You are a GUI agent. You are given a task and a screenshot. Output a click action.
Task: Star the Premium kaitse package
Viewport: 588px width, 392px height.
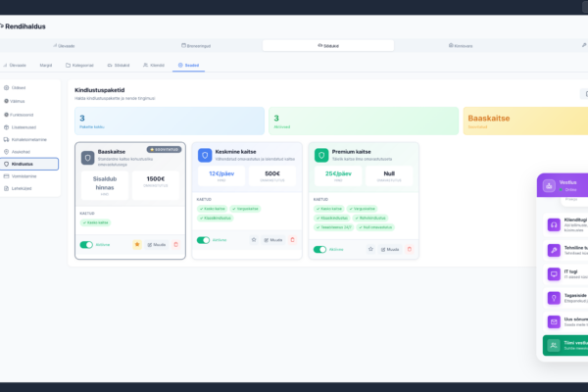point(370,249)
